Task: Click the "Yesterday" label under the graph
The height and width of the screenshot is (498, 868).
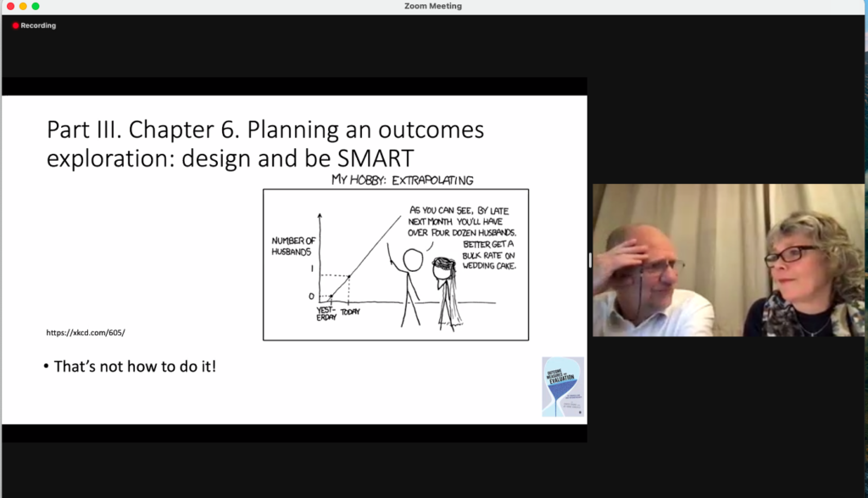Action: 326,314
